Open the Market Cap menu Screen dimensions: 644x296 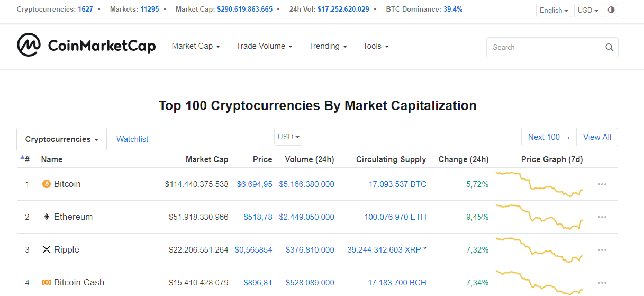[x=196, y=46]
